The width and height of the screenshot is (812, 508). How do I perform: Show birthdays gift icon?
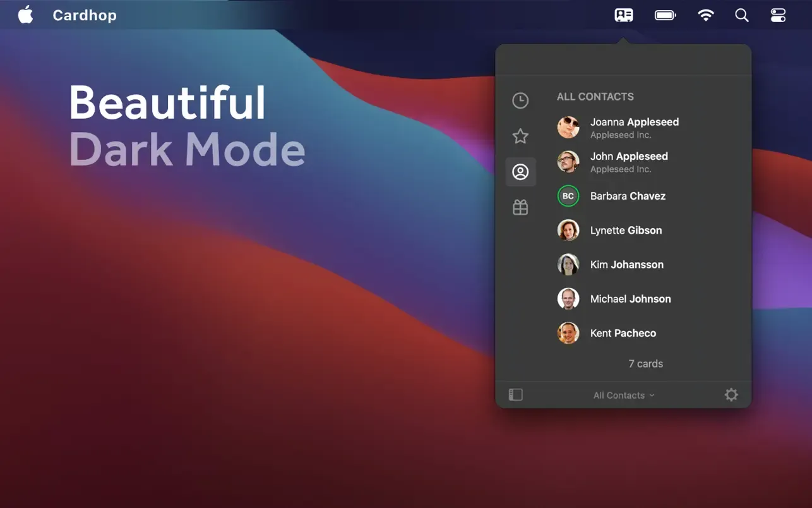pyautogui.click(x=520, y=207)
